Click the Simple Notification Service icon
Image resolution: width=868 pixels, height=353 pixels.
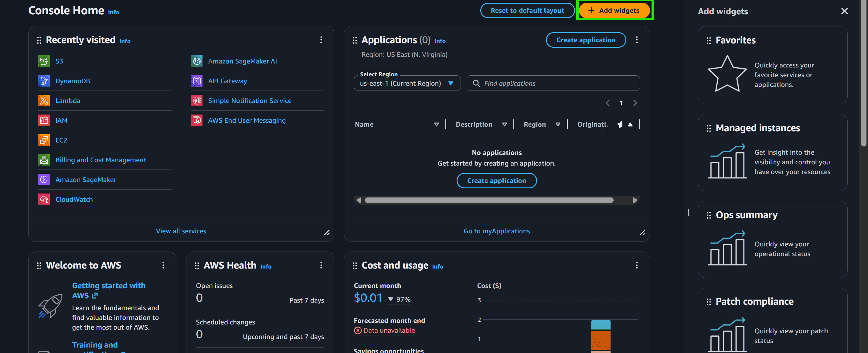(x=197, y=101)
